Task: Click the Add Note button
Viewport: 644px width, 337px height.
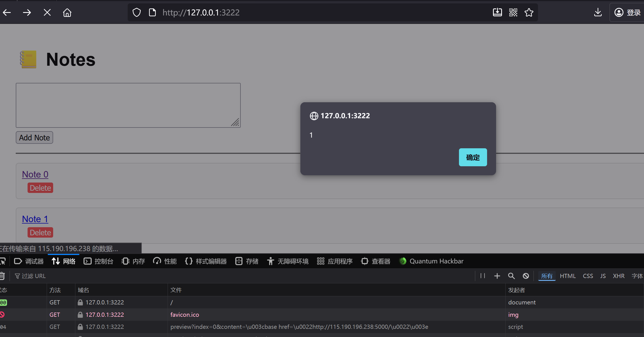Action: point(34,138)
